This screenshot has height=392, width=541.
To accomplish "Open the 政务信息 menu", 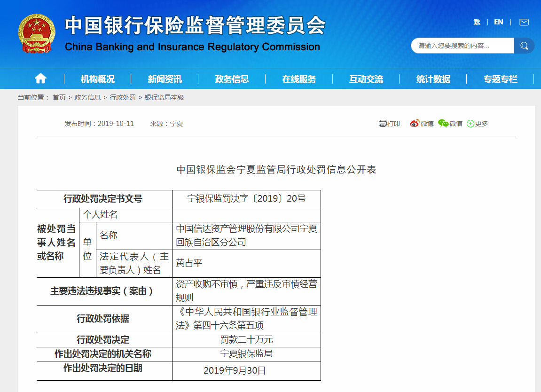I will [232, 79].
